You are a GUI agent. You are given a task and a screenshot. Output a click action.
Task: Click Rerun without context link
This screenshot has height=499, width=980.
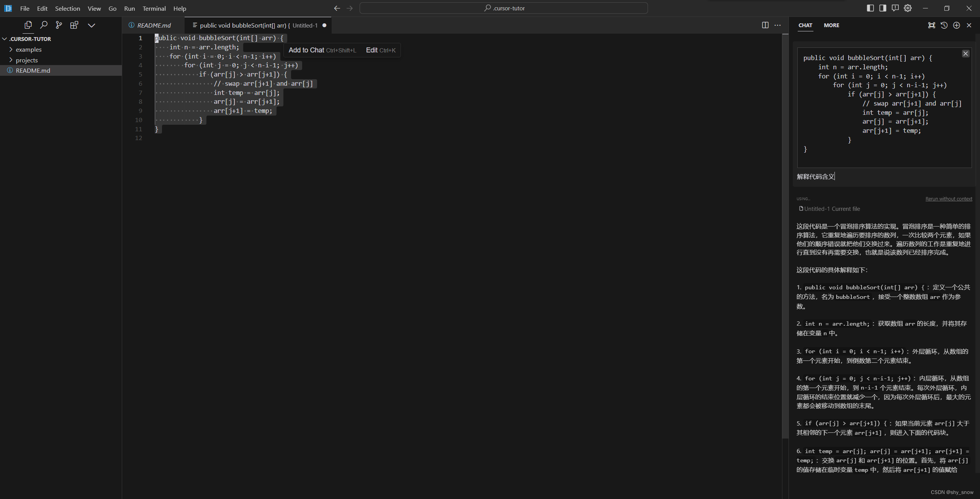tap(949, 199)
